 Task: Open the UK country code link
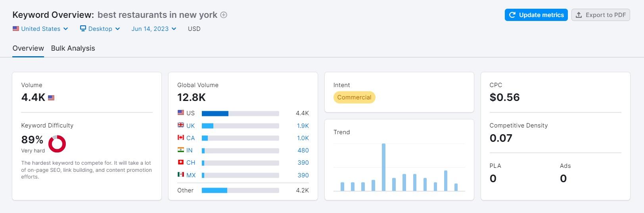click(191, 126)
